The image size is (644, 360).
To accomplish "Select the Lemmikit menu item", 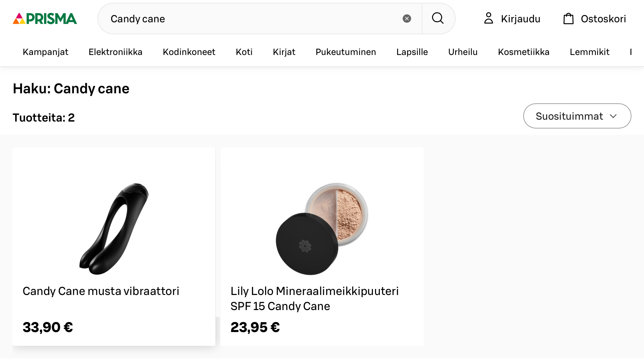I will 589,52.
